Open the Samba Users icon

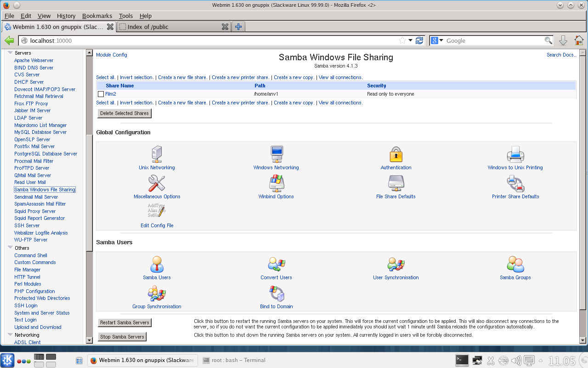157,264
